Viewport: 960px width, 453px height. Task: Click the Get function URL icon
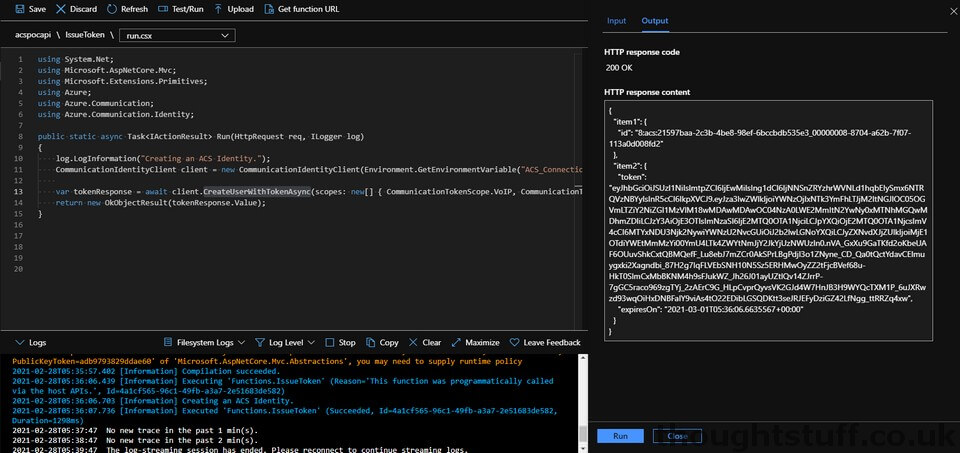[269, 9]
